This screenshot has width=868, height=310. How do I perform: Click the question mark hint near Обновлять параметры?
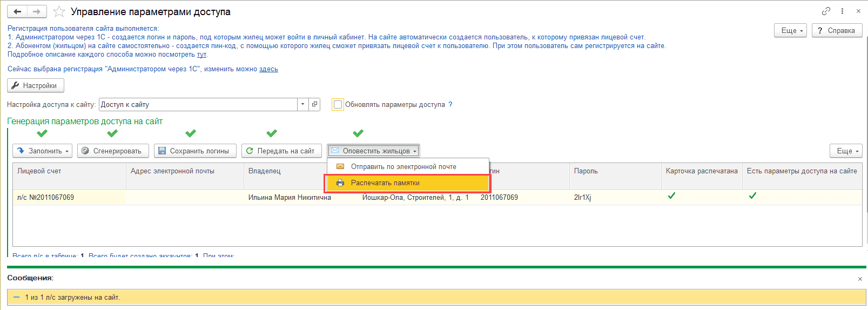click(x=450, y=105)
